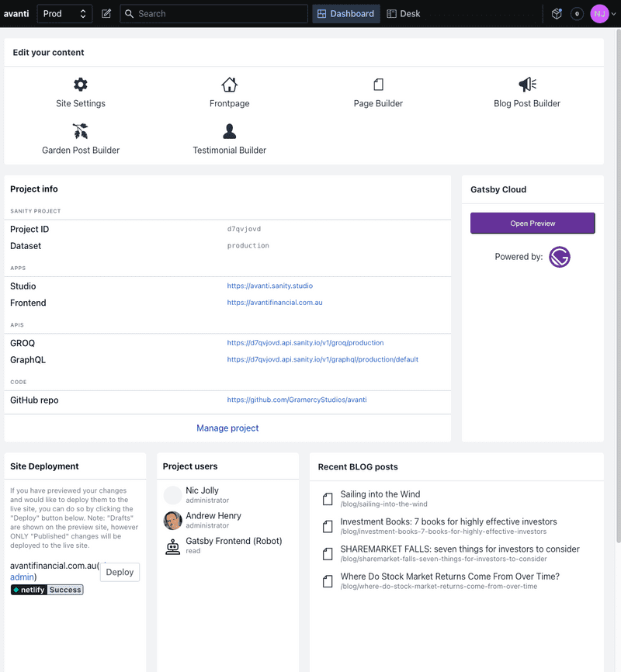Click the Site Settings label
621x672 pixels.
pyautogui.click(x=80, y=103)
